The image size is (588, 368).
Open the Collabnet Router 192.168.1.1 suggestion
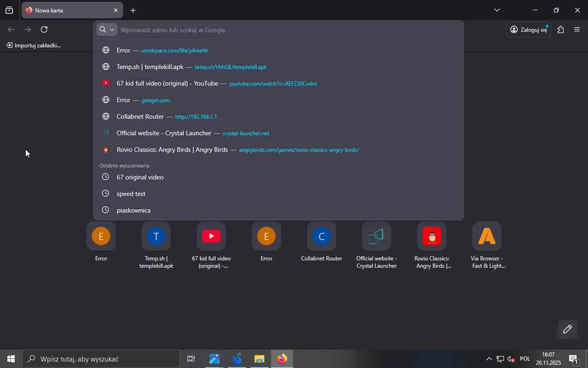[x=278, y=116]
